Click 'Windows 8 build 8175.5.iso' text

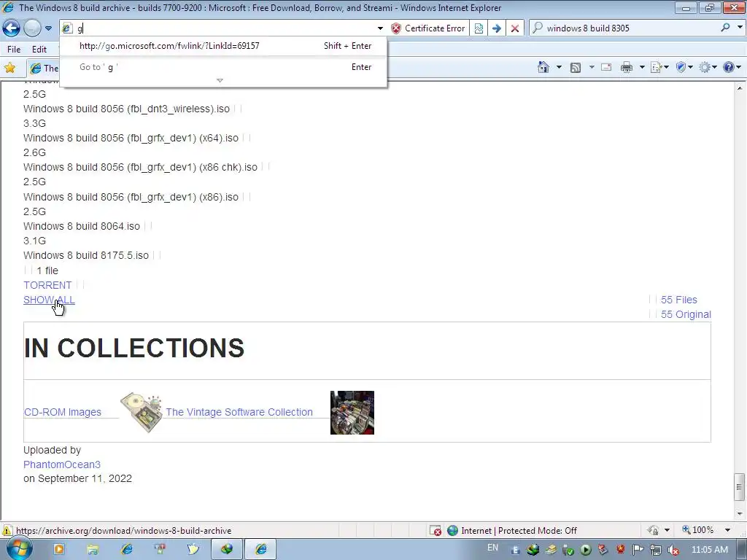pyautogui.click(x=86, y=256)
